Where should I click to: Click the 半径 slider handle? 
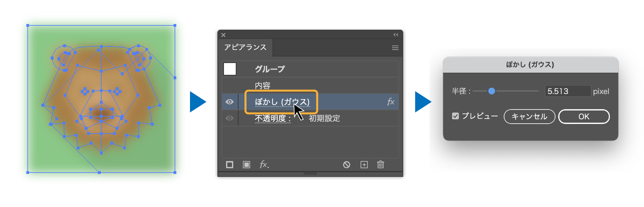491,91
